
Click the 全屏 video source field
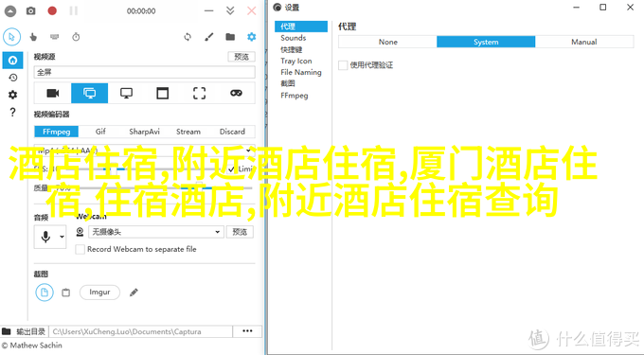click(144, 72)
